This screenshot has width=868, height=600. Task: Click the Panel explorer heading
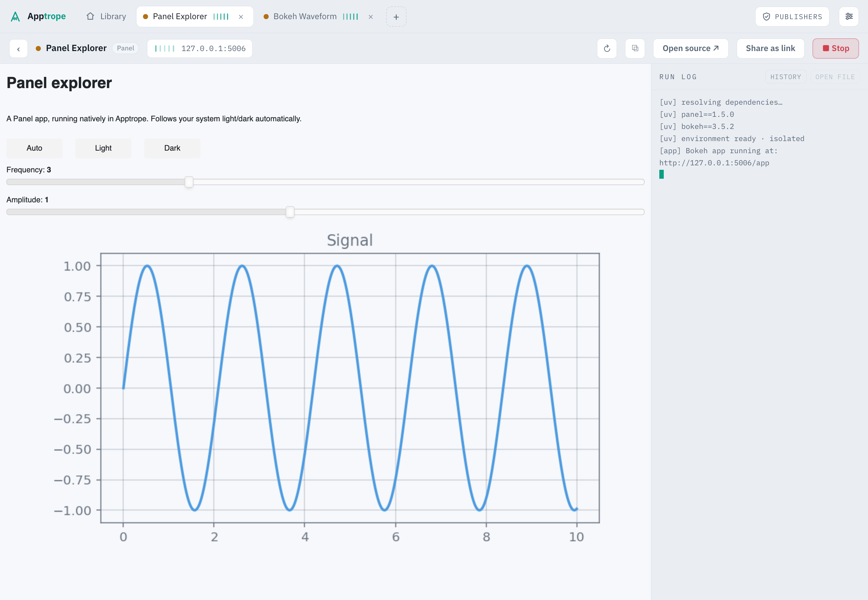click(x=59, y=83)
